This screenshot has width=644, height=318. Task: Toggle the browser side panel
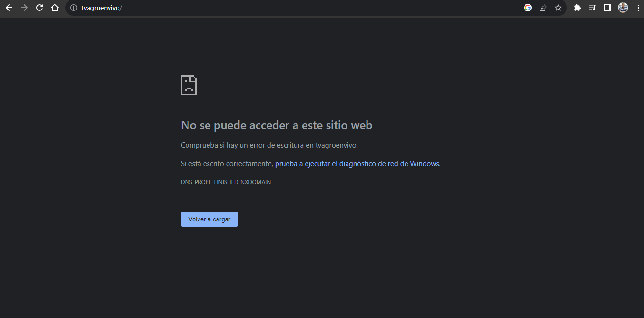click(x=608, y=8)
